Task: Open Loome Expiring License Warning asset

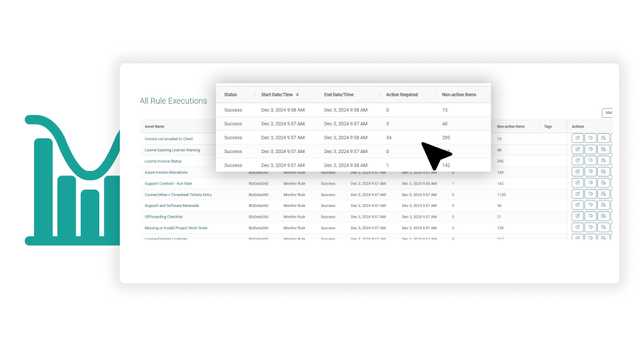Action: (x=172, y=150)
